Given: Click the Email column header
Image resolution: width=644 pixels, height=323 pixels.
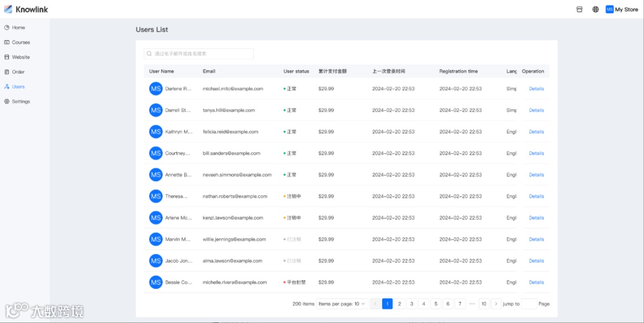Looking at the screenshot, I should pos(209,71).
